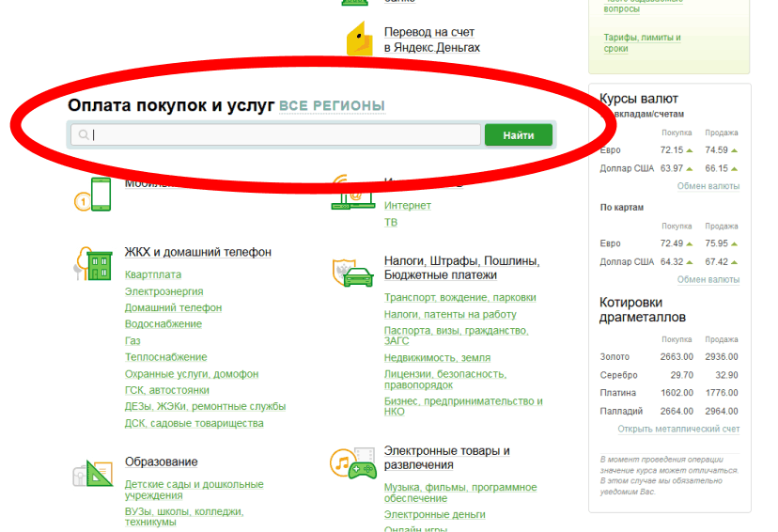Click the Котировки драгметаллов heading
This screenshot has width=778, height=532.
[643, 309]
